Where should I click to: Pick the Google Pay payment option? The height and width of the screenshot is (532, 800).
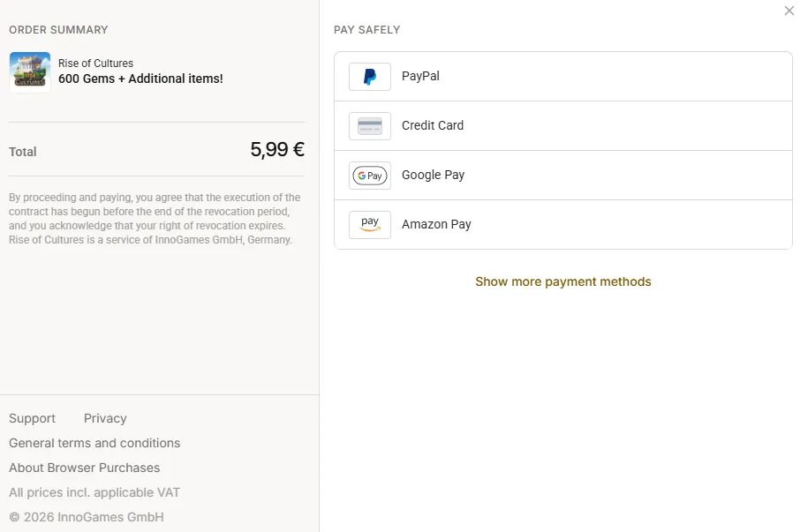click(x=563, y=176)
